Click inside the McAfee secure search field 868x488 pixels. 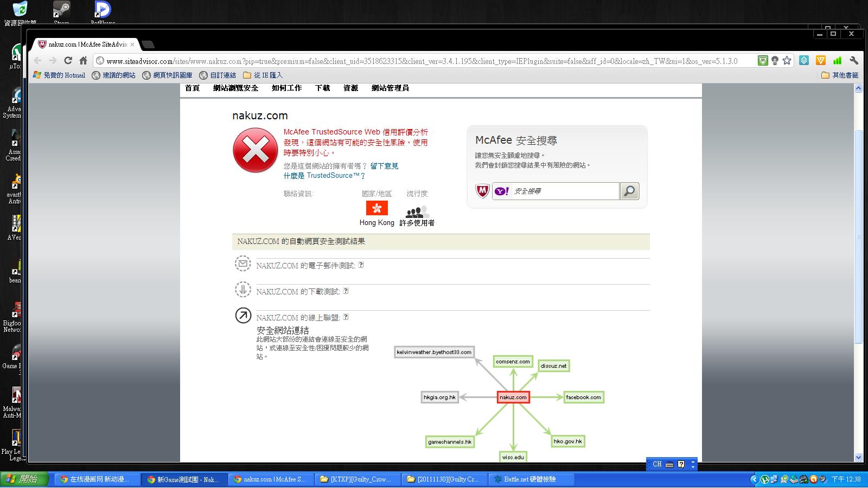tap(564, 191)
